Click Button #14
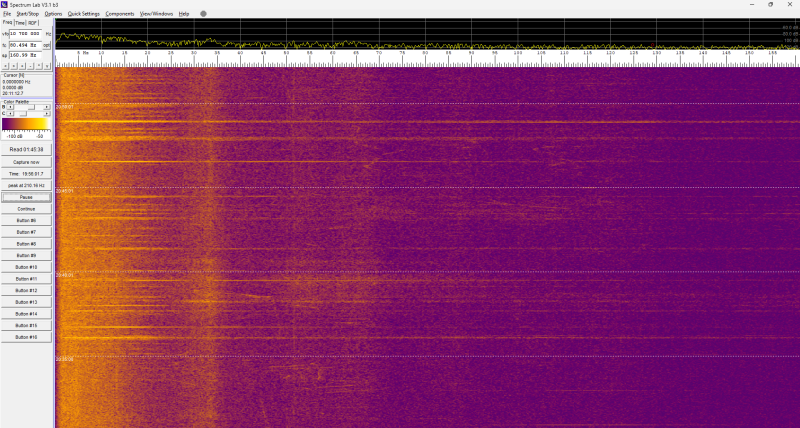The height and width of the screenshot is (428, 800). tap(26, 314)
